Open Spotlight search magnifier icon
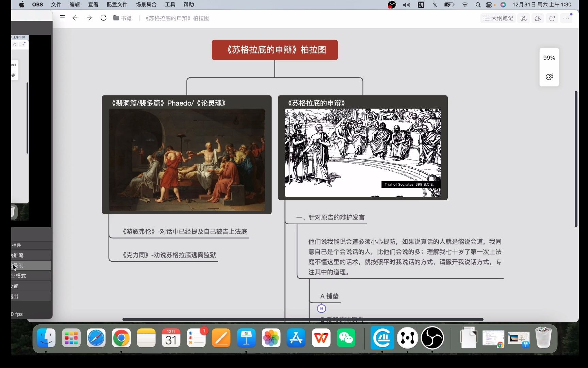The height and width of the screenshot is (368, 588). coord(478,5)
